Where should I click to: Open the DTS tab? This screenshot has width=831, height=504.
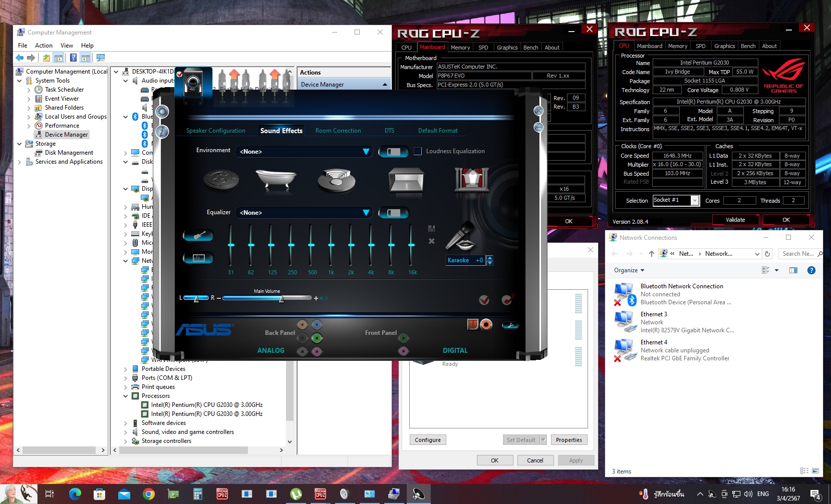point(389,131)
